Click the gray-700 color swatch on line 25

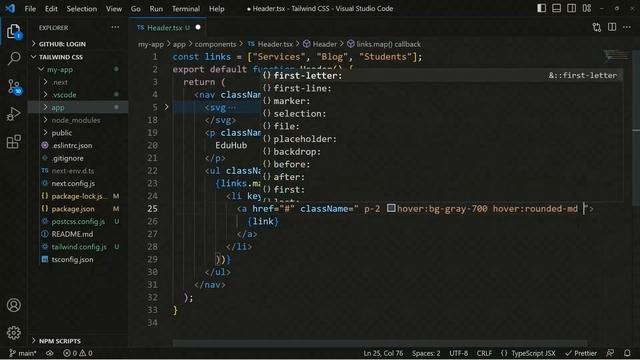(391, 208)
